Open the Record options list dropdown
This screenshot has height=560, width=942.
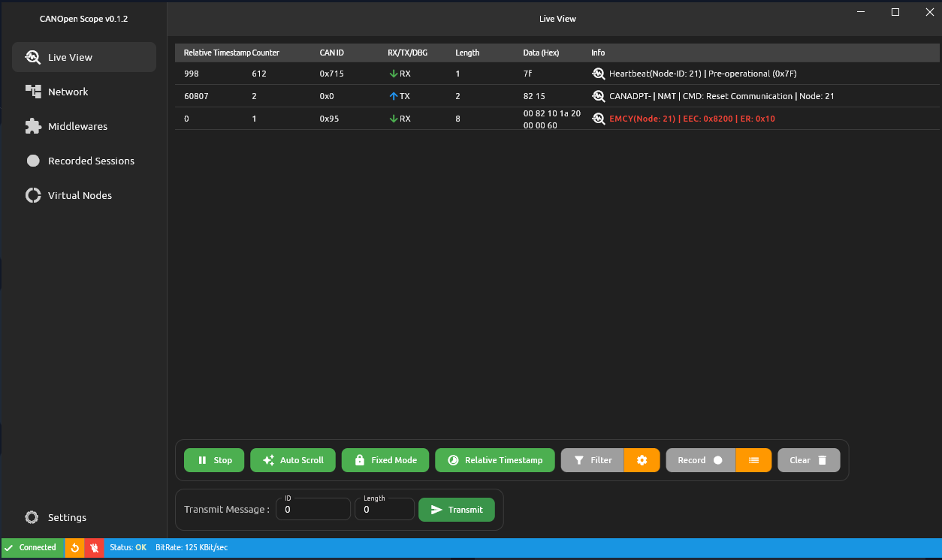click(x=753, y=459)
